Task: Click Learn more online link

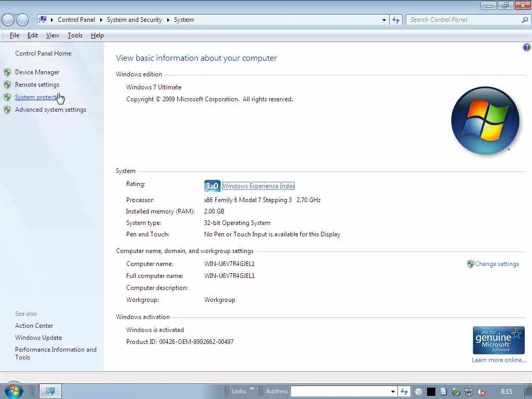Action: [x=499, y=360]
